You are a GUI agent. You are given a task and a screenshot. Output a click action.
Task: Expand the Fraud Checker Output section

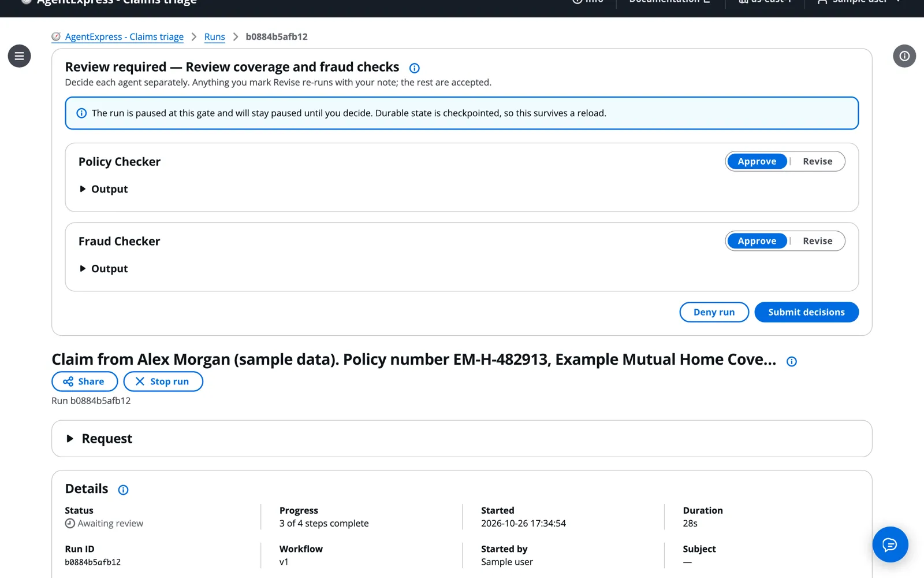coord(104,269)
